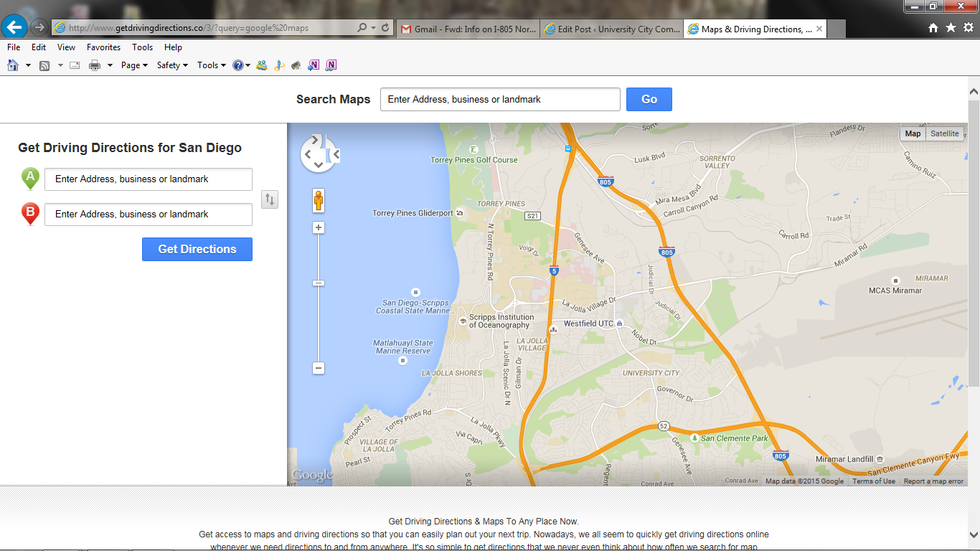Switch to Edit Post University City tab
Image resolution: width=980 pixels, height=551 pixels.
pos(611,29)
